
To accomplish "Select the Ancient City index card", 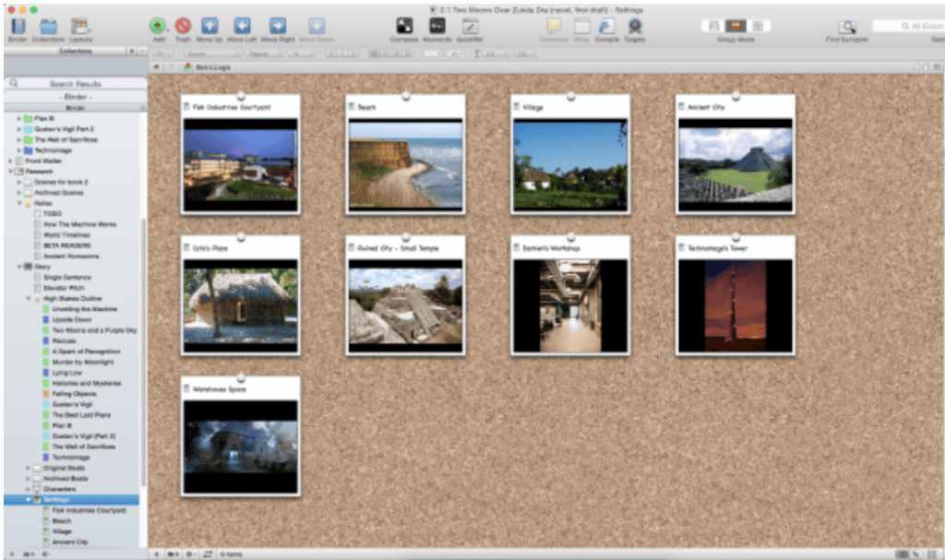I will tap(736, 154).
